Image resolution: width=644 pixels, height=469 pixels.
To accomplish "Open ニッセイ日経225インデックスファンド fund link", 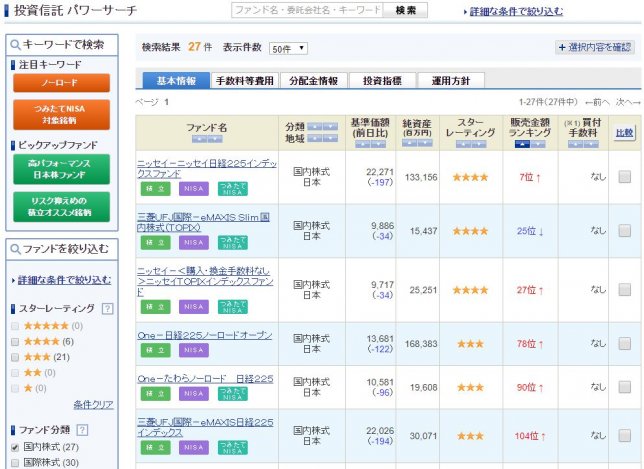I will (207, 168).
